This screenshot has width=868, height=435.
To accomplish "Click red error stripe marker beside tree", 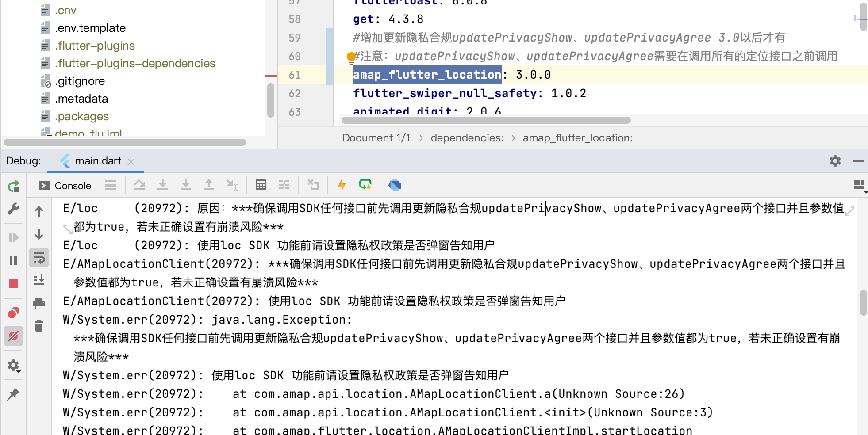I will click(x=270, y=76).
